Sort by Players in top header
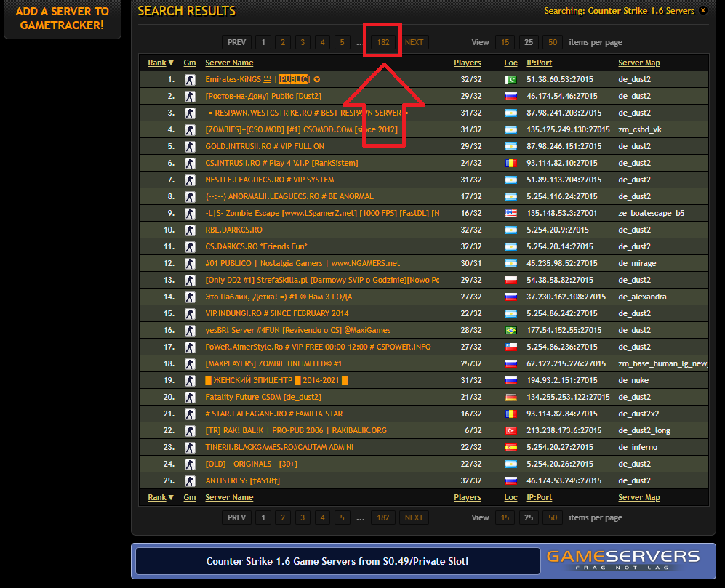The height and width of the screenshot is (588, 725). tap(467, 63)
